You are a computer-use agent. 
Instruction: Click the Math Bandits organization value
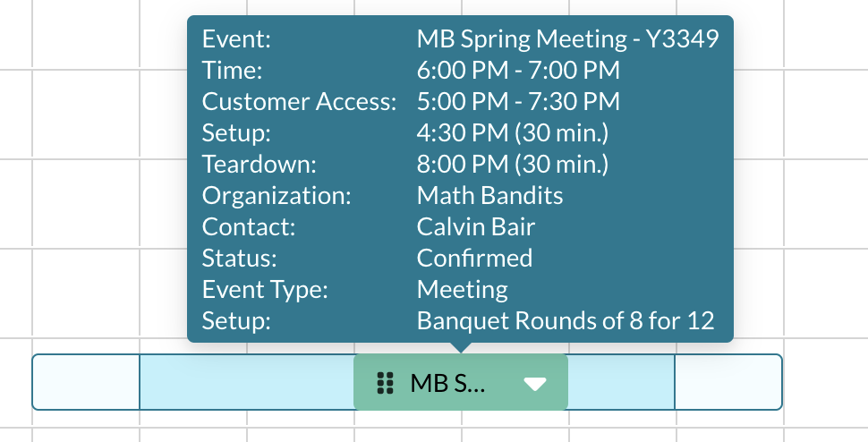pyautogui.click(x=489, y=195)
